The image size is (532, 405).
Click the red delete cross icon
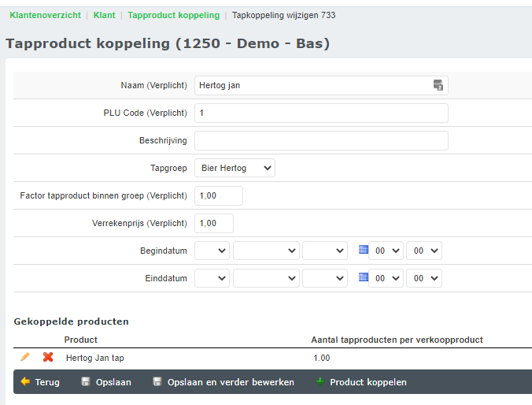pos(48,358)
